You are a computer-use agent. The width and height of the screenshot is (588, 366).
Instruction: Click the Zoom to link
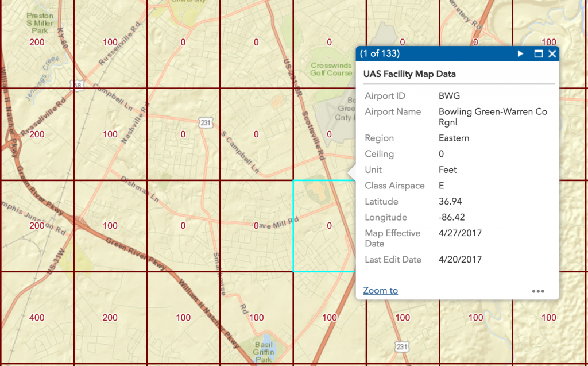pos(380,291)
